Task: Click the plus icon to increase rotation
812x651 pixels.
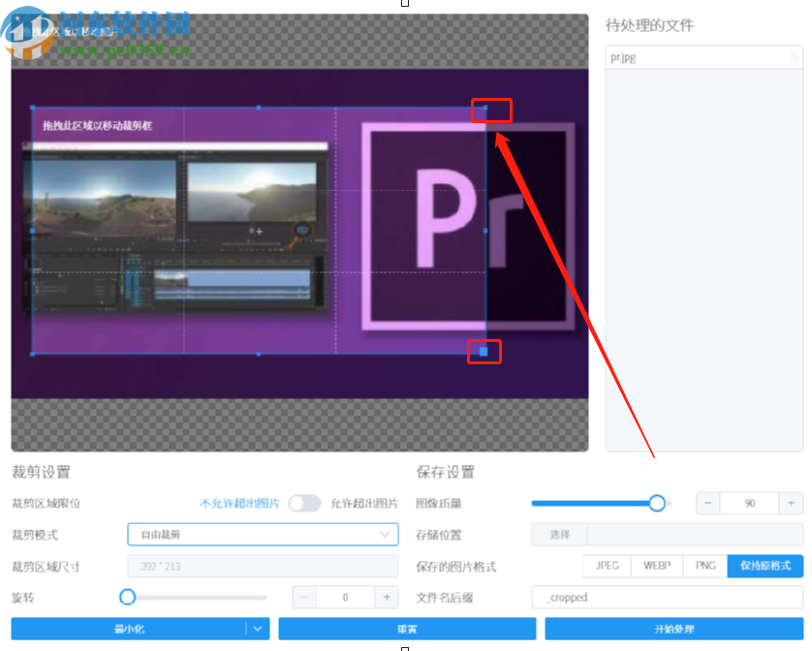Action: (387, 598)
